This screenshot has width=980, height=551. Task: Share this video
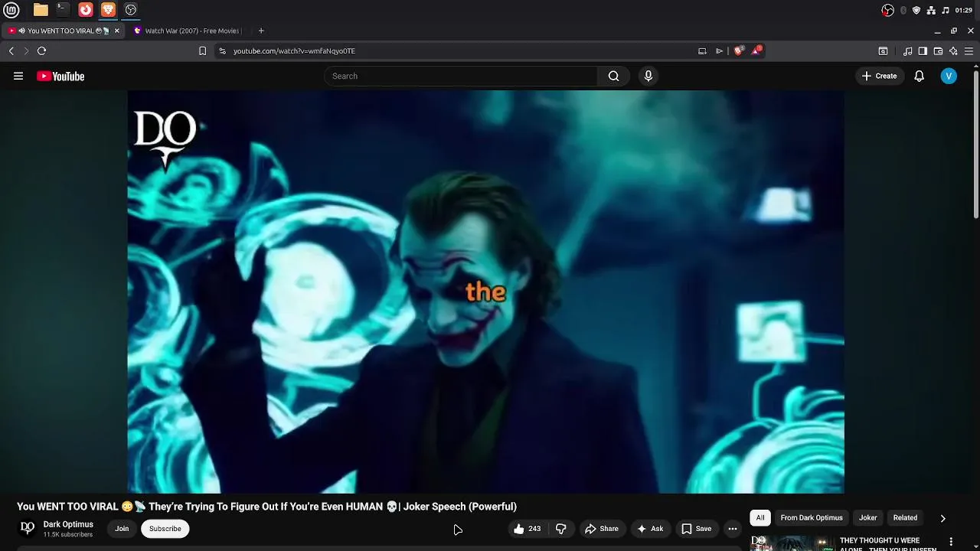[602, 528]
